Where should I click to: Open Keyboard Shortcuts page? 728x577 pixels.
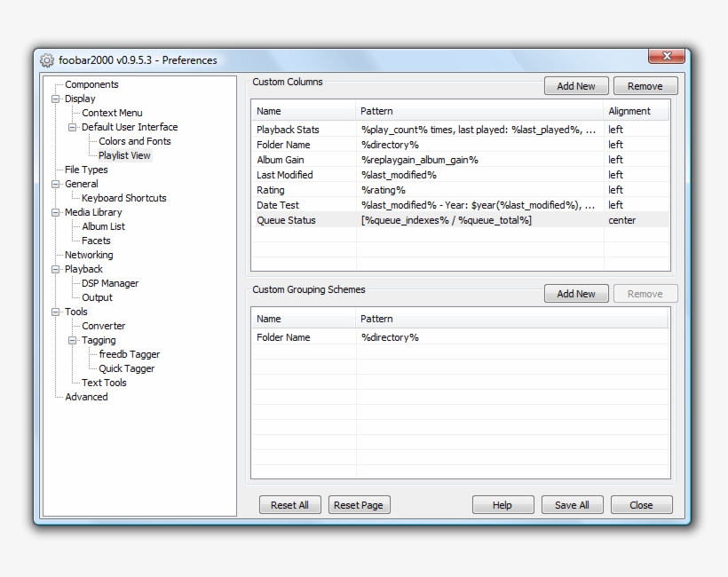tap(124, 198)
